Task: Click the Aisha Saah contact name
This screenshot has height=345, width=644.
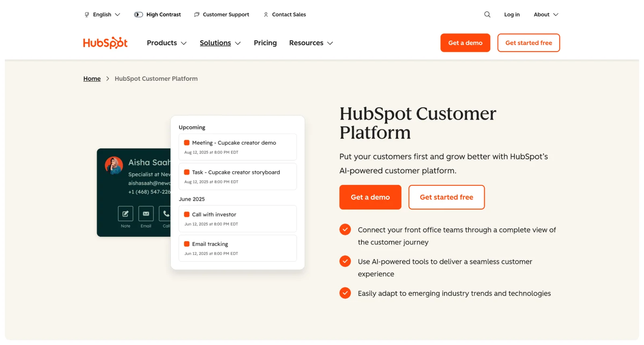Action: pyautogui.click(x=149, y=162)
